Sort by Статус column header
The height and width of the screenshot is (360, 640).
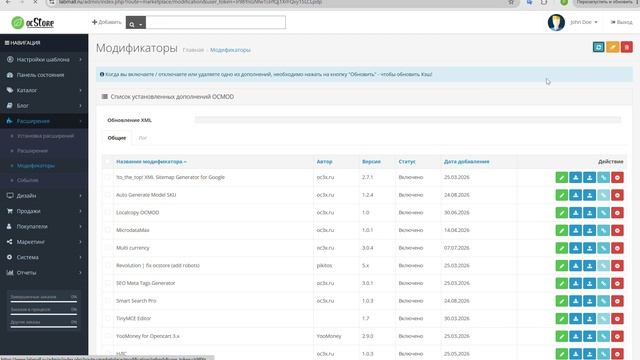coord(407,162)
